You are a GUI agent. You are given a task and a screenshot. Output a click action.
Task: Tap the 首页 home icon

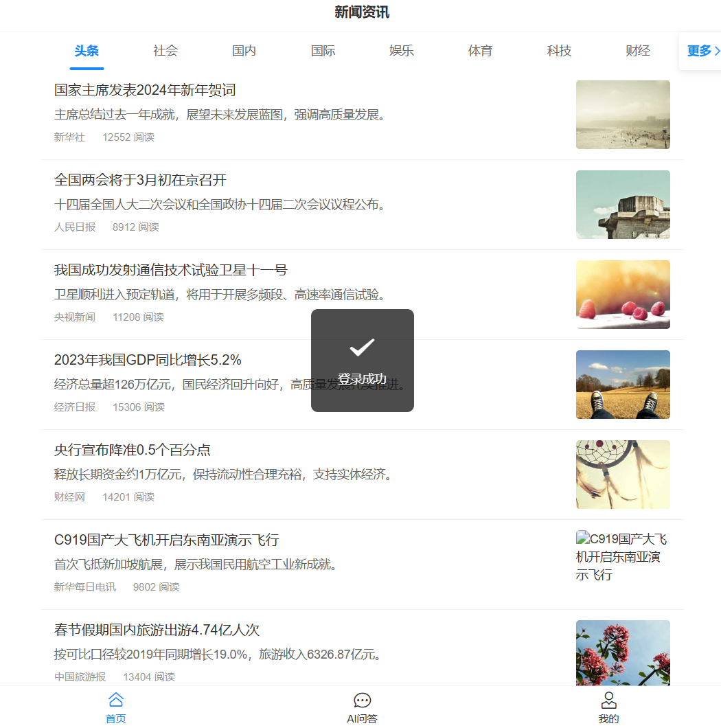point(116,701)
